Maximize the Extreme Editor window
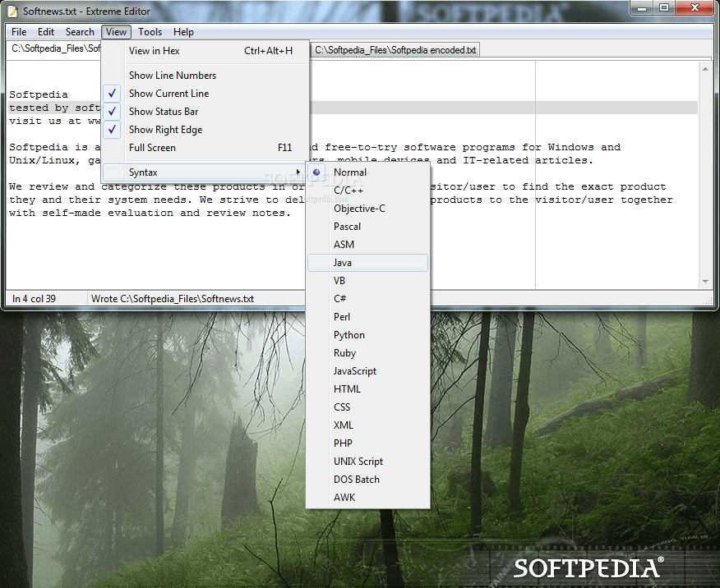This screenshot has width=720, height=588. (x=664, y=7)
